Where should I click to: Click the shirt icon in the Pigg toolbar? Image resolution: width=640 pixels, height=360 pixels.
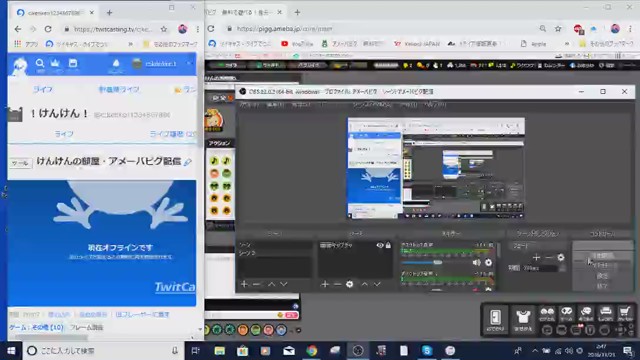coord(523,319)
